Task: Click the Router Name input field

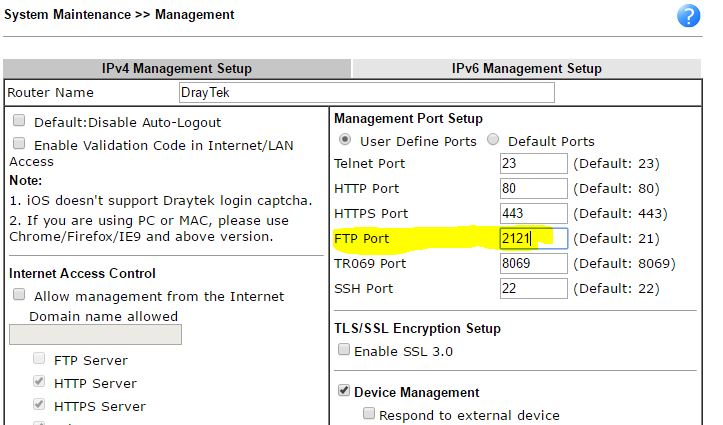Action: click(x=366, y=92)
